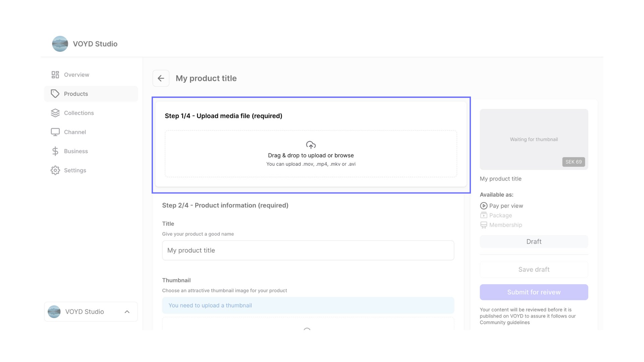Click the Draft status indicator

534,241
